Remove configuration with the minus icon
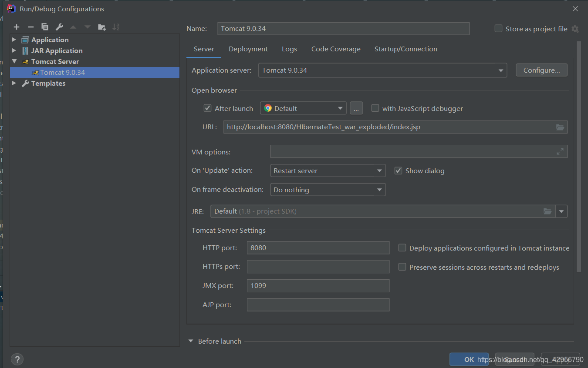This screenshot has width=588, height=368. (30, 27)
